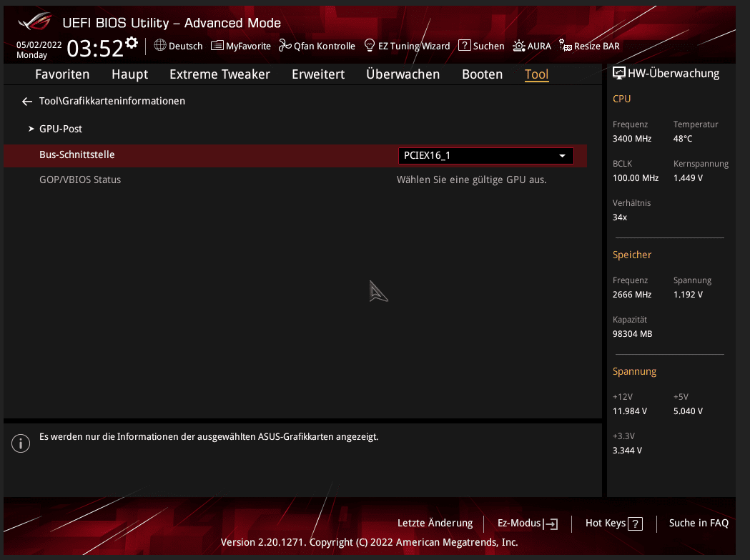
Task: Click memory voltage 1.192 V
Action: pos(688,295)
